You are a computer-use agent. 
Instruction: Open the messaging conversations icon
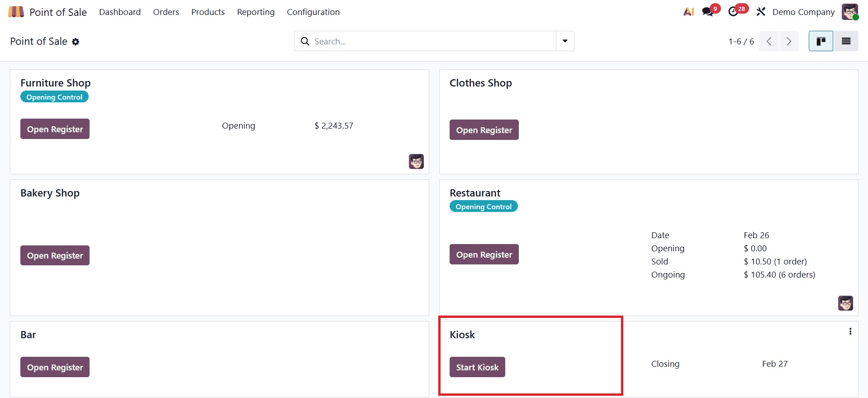tap(707, 11)
